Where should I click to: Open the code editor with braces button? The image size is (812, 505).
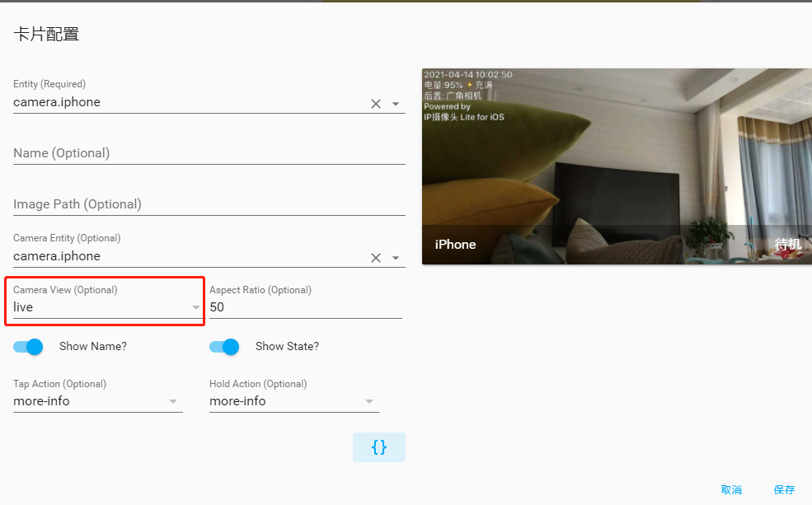point(379,447)
